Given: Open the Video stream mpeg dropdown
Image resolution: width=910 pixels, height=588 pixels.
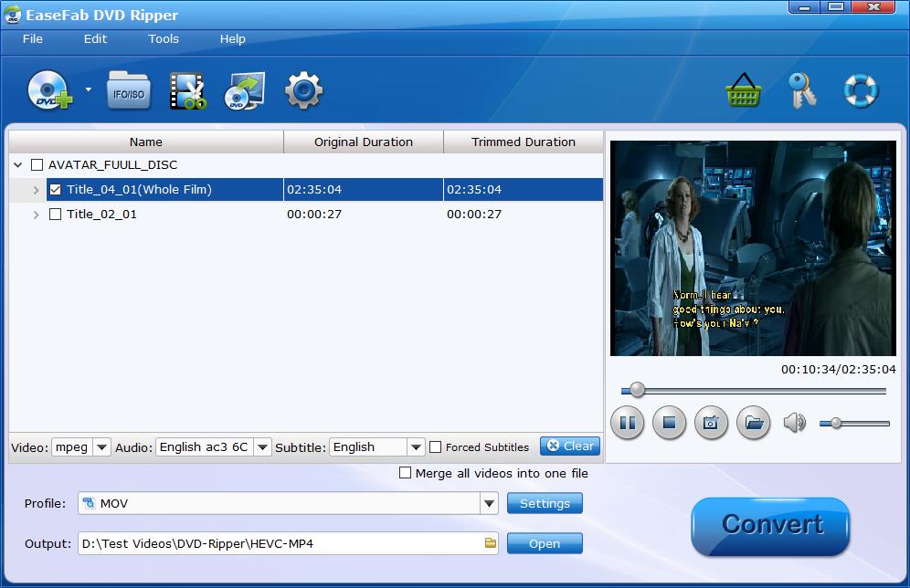Looking at the screenshot, I should pyautogui.click(x=101, y=447).
